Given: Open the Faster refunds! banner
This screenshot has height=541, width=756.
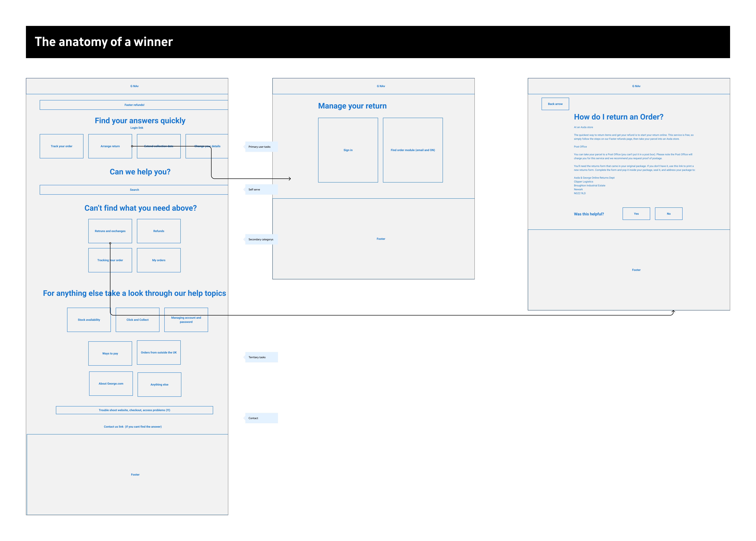Looking at the screenshot, I should coord(134,105).
